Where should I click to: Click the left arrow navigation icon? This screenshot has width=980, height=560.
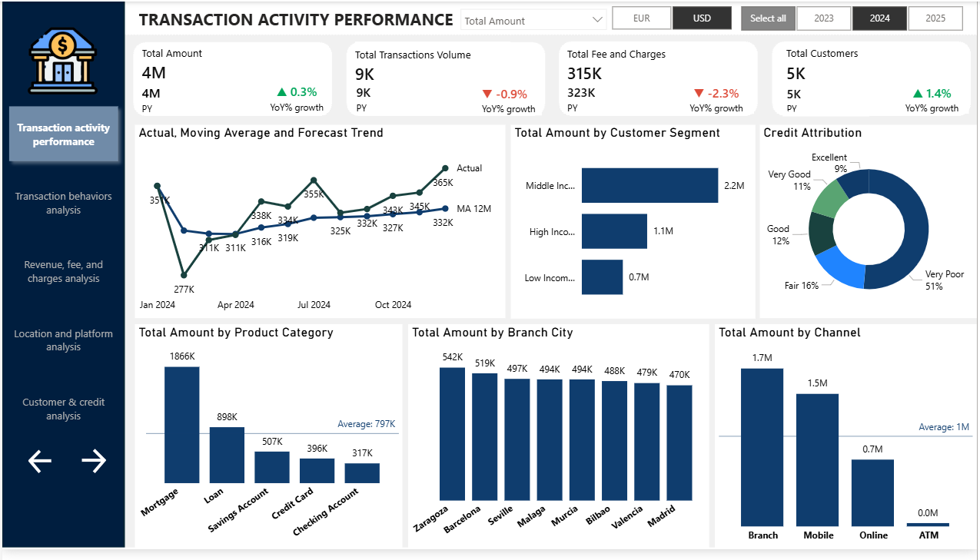pyautogui.click(x=39, y=461)
